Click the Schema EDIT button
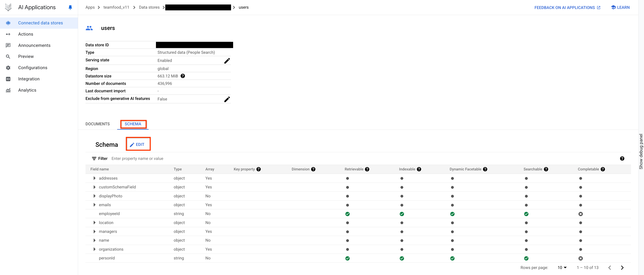The height and width of the screenshot is (275, 644). click(137, 145)
